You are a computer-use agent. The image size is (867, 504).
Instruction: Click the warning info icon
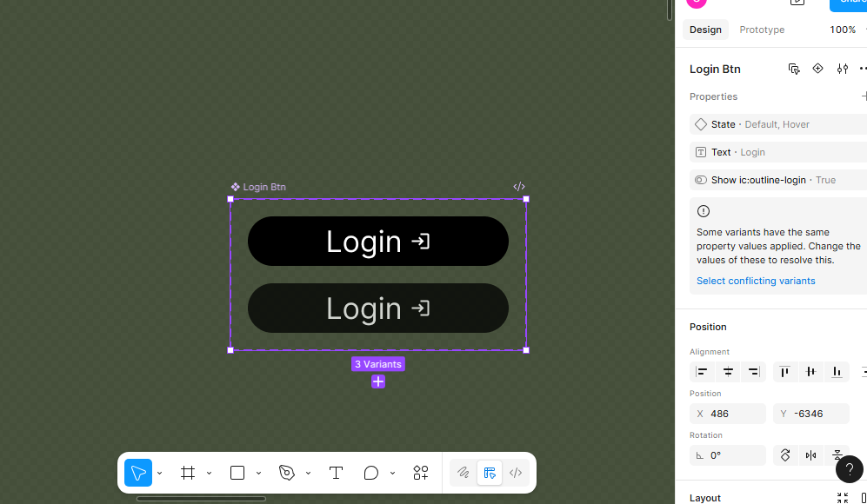coord(704,211)
